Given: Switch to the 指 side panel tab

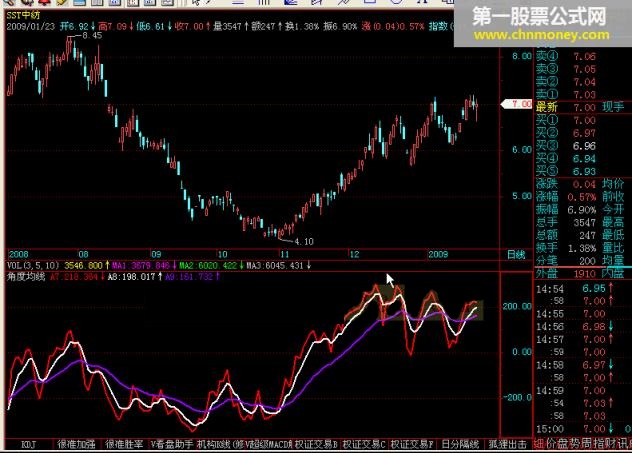Looking at the screenshot, I should coord(598,444).
